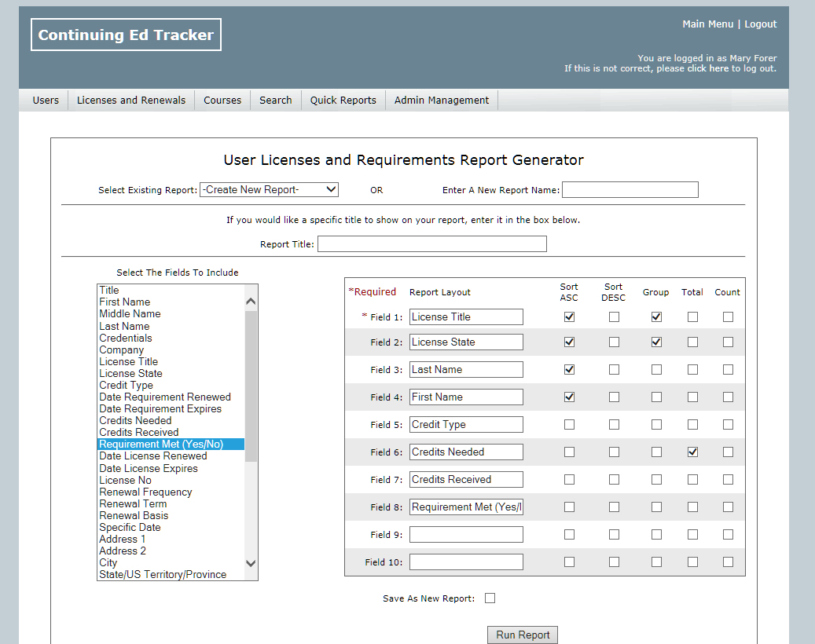Go to the Main Menu link
The image size is (815, 644).
707,24
